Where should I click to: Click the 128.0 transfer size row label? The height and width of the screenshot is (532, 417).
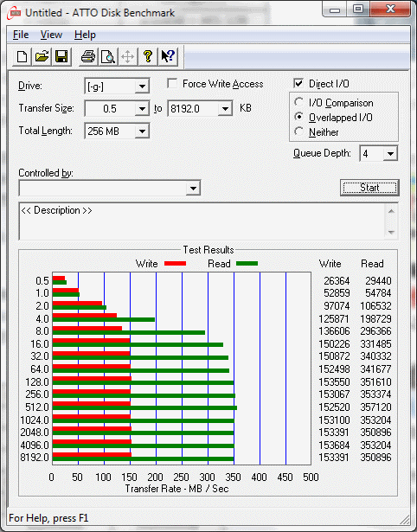[37, 382]
